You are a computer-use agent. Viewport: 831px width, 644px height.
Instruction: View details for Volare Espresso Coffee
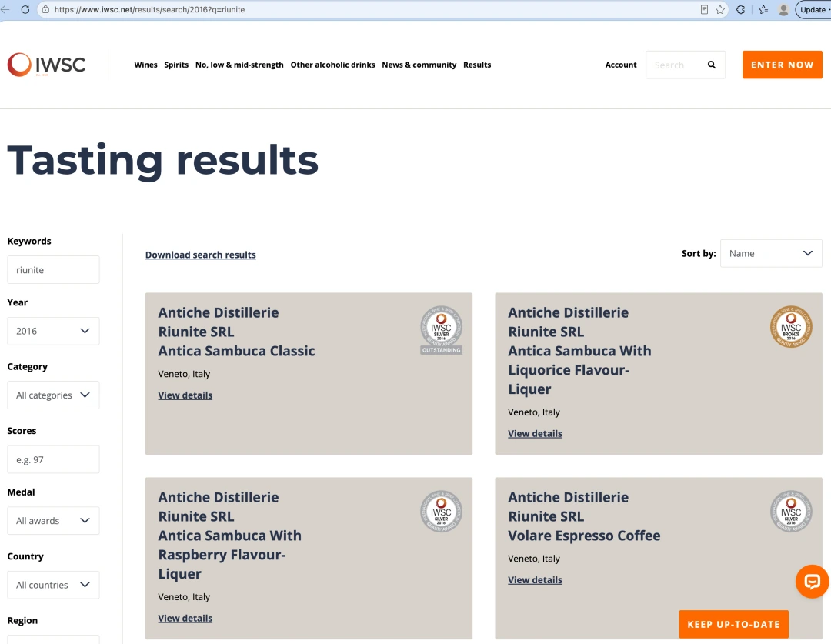[x=535, y=580]
